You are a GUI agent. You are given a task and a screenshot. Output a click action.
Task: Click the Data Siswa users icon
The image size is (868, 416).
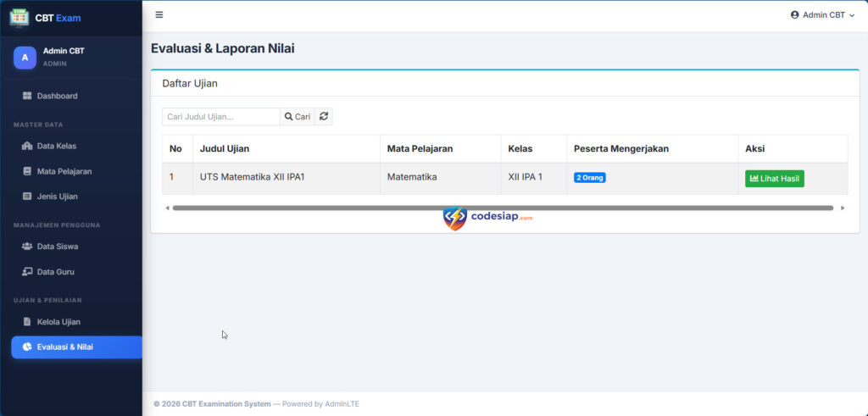27,247
